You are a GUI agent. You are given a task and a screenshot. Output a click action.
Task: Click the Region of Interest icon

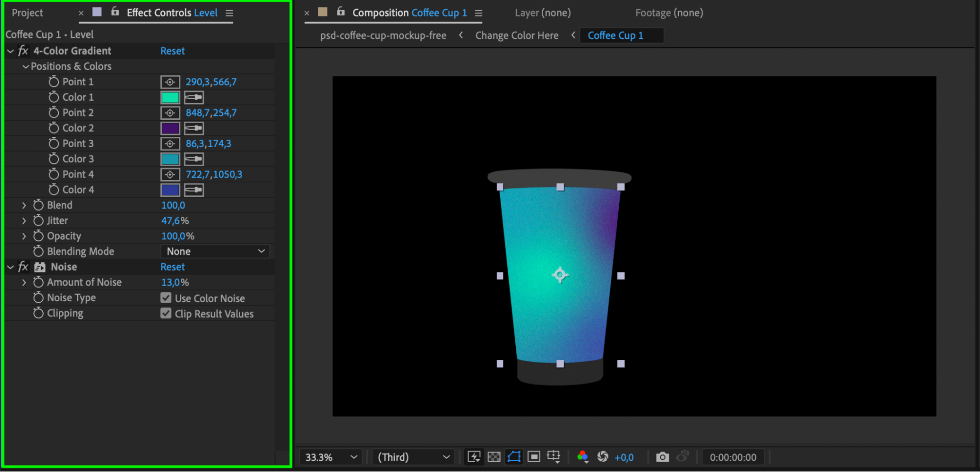[x=534, y=457]
